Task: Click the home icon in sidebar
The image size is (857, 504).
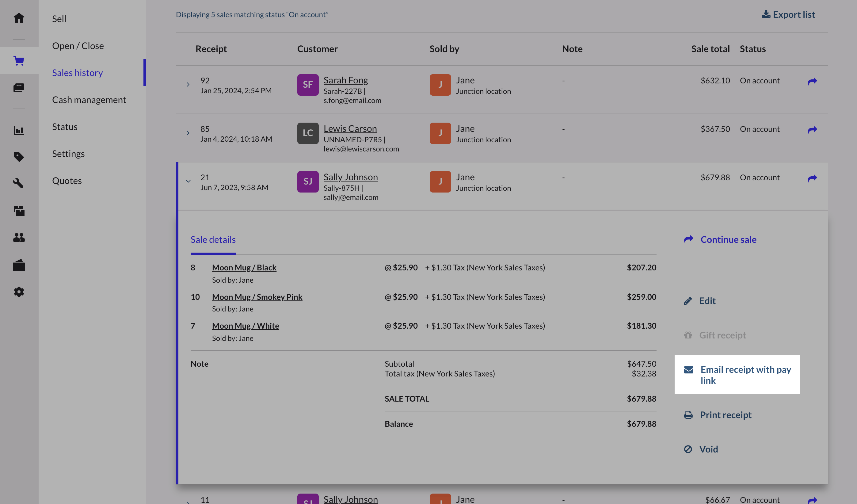Action: click(19, 18)
